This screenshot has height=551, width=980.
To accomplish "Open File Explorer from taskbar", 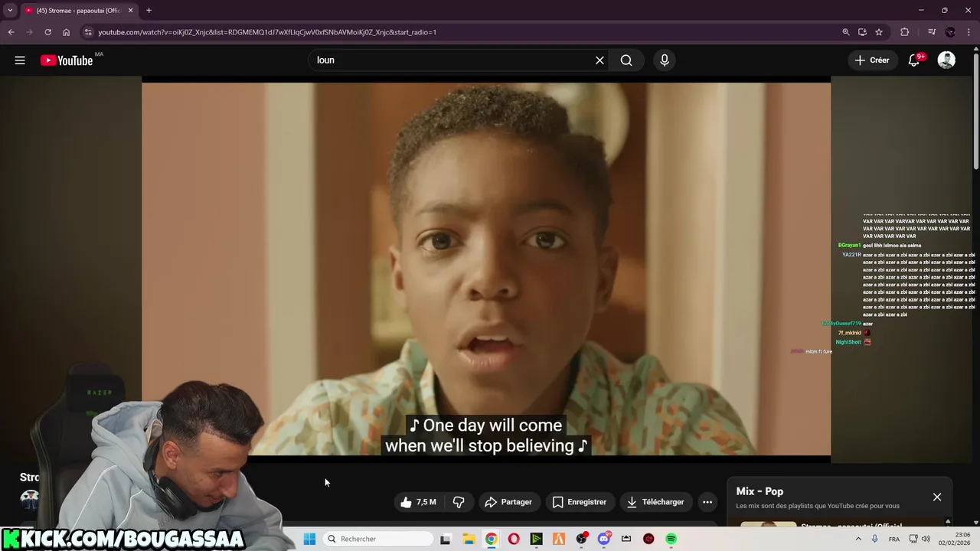I will pos(469,539).
